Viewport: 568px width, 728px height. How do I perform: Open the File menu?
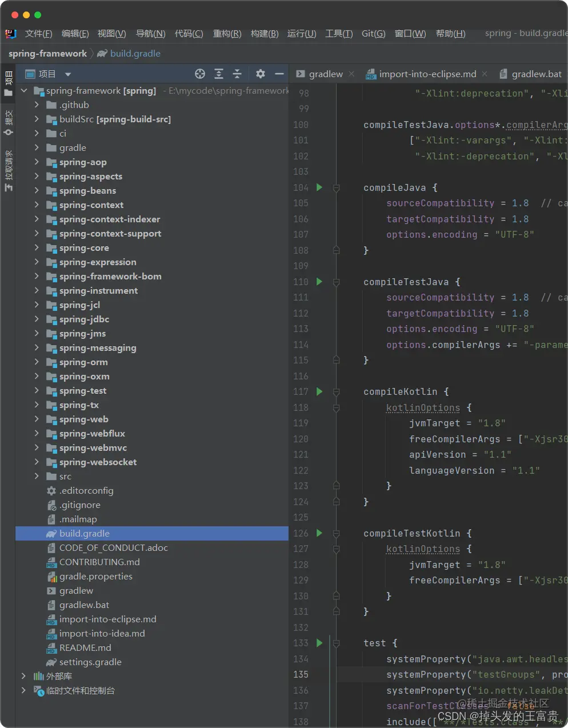pyautogui.click(x=39, y=34)
